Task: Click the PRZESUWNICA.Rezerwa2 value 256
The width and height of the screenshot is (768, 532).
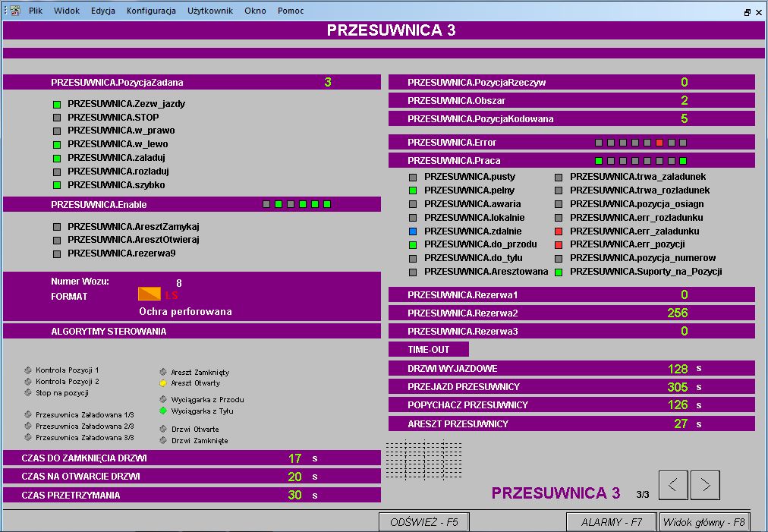Action: click(x=678, y=313)
